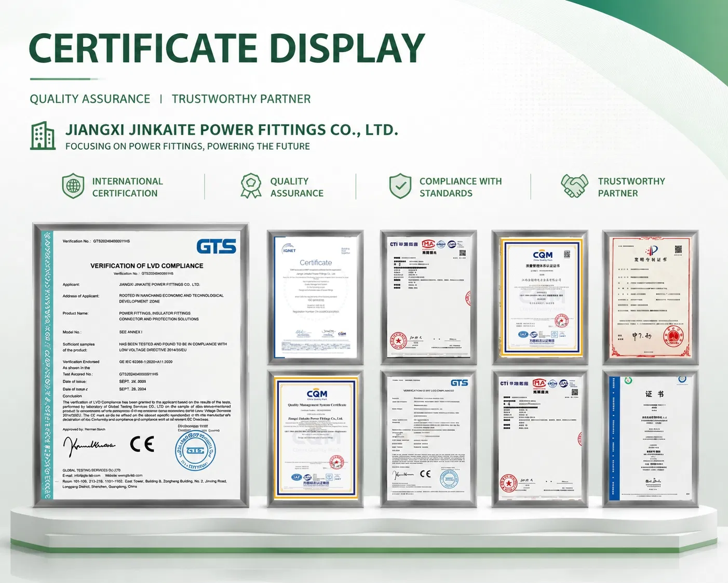
Task: Click the signature on the LVD certificate
Action: pos(89,445)
